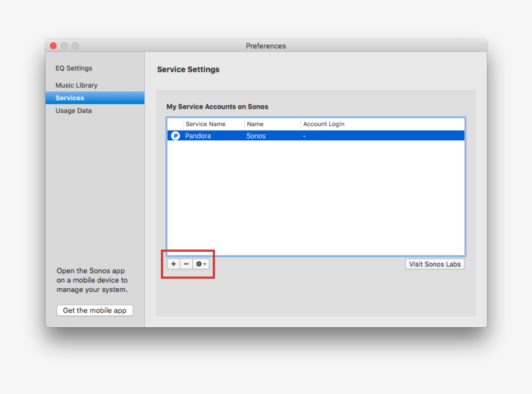Close the Preferences window
Image resolution: width=532 pixels, height=394 pixels.
[x=53, y=46]
